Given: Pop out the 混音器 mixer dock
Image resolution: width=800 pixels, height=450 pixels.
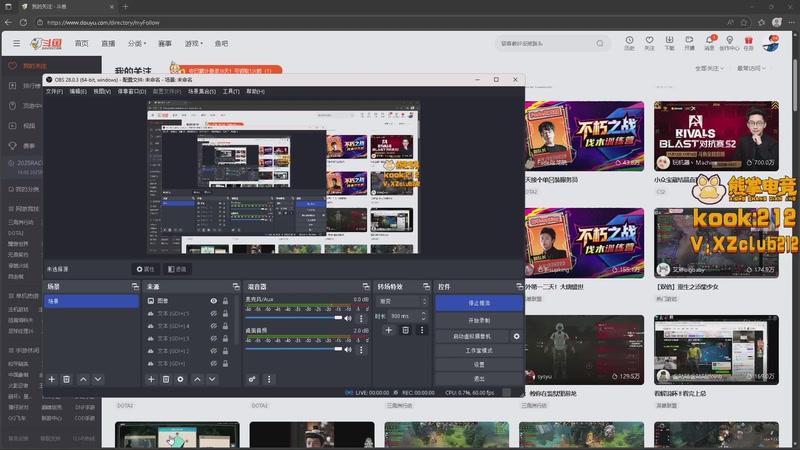Looking at the screenshot, I should [x=366, y=287].
